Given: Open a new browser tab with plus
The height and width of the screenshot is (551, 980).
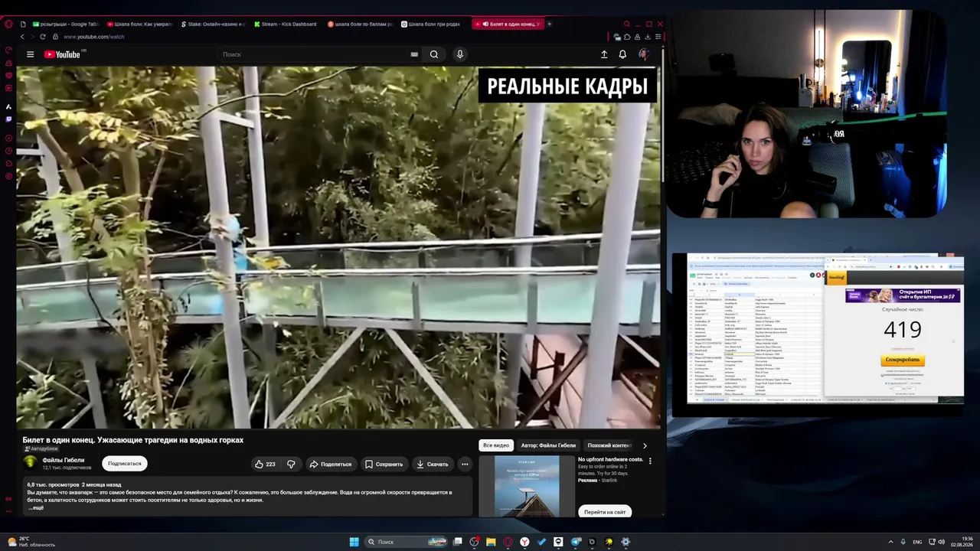Looking at the screenshot, I should point(549,24).
